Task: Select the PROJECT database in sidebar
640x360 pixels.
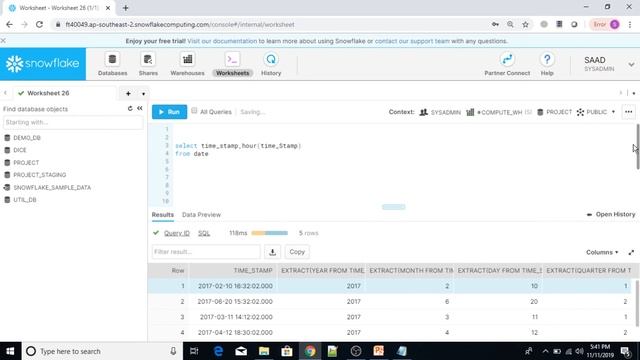Action: point(26,162)
